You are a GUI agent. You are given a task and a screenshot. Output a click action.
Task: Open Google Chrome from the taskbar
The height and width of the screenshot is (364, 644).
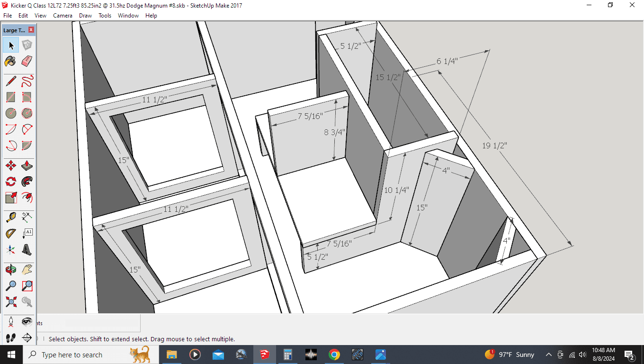334,355
